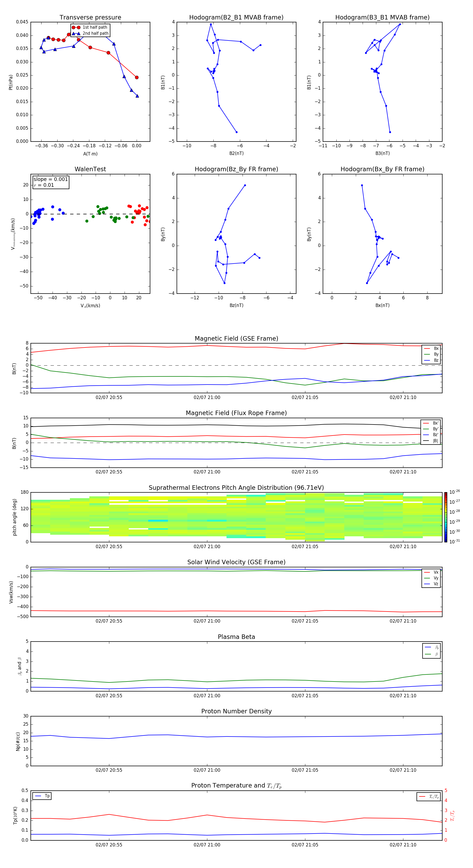
Task: Click the "Proton Number Density" title
Action: click(236, 711)
